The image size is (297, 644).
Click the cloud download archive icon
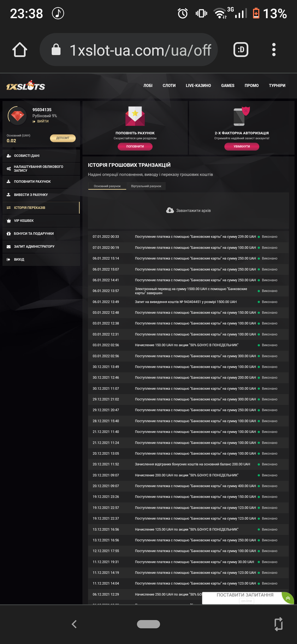[x=170, y=211]
